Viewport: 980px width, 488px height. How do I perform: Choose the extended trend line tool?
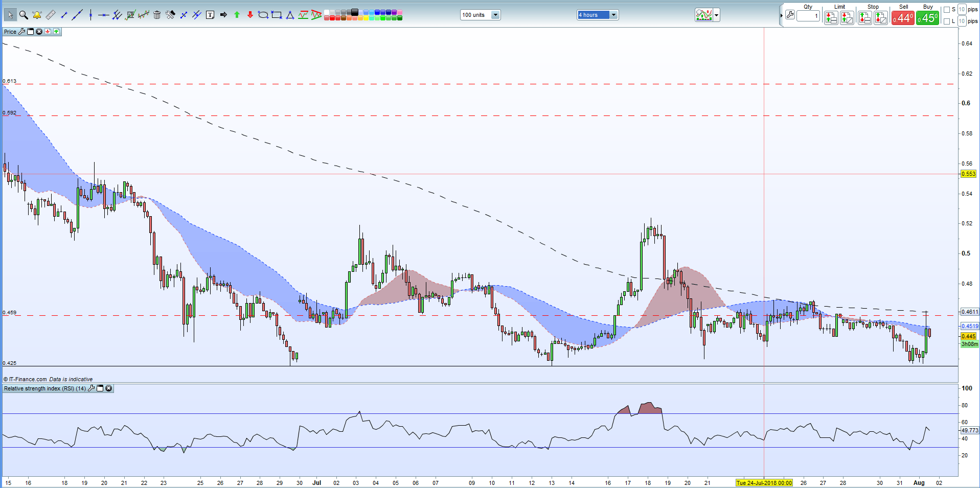pos(77,15)
